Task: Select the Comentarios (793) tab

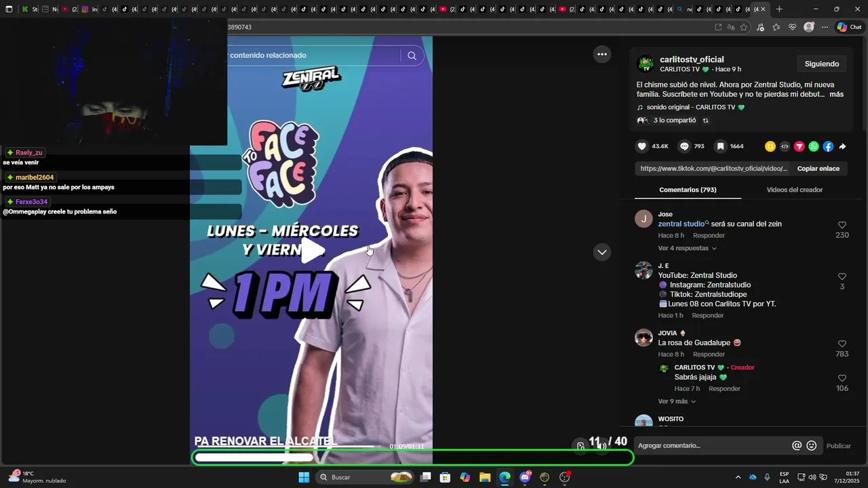Action: [x=688, y=190]
